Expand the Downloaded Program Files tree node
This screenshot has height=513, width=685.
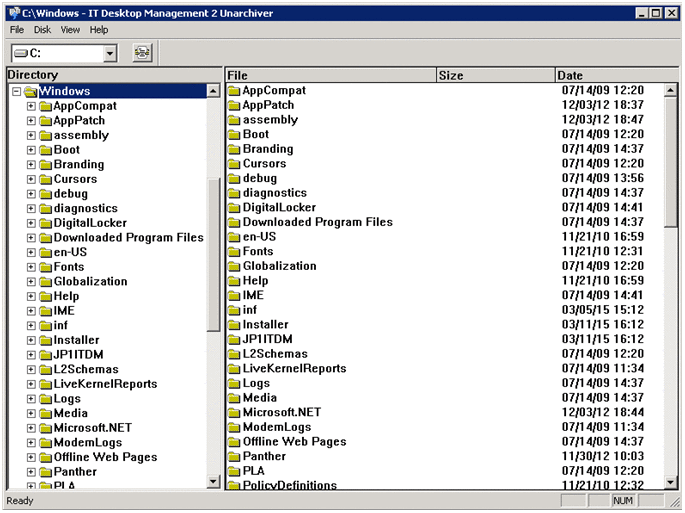point(31,238)
